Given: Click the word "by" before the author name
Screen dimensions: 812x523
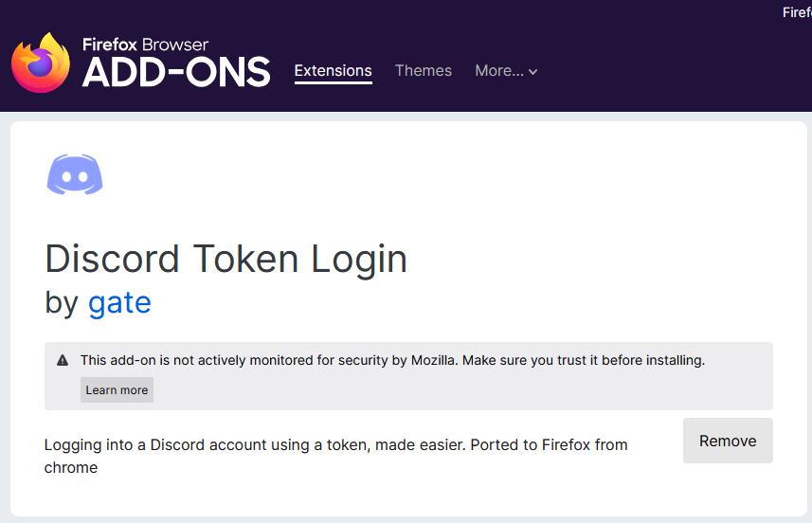Looking at the screenshot, I should [x=62, y=303].
